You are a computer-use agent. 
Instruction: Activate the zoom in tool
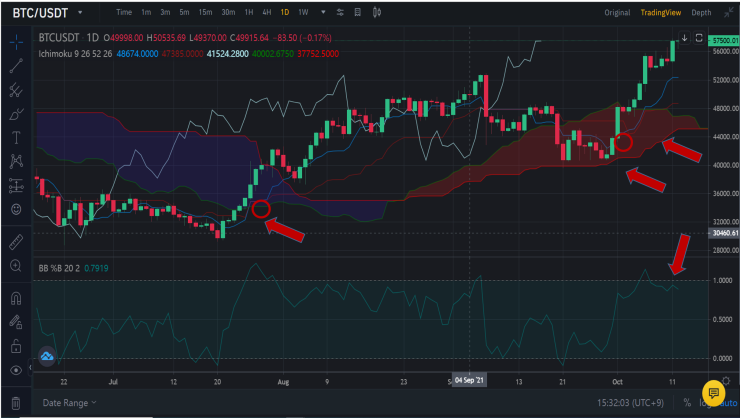[16, 266]
